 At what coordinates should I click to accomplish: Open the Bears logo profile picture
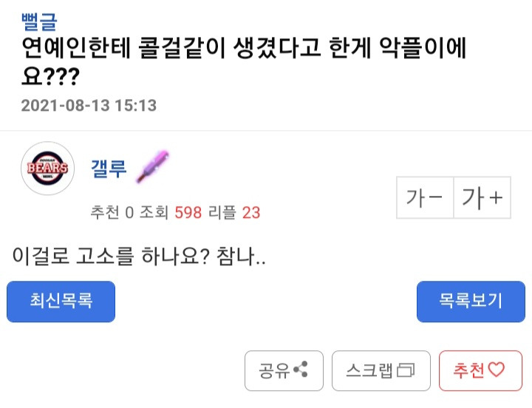pos(48,169)
